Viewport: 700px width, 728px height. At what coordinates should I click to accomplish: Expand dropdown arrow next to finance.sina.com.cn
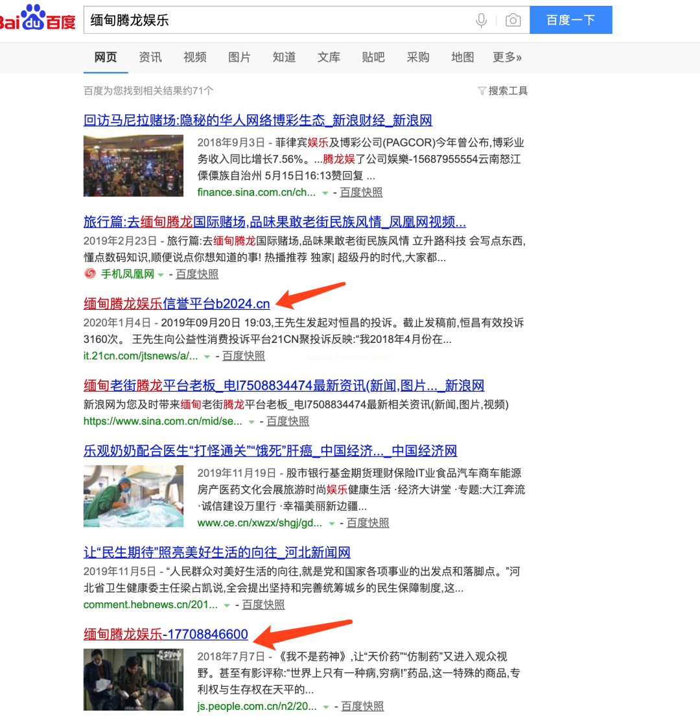[x=325, y=193]
